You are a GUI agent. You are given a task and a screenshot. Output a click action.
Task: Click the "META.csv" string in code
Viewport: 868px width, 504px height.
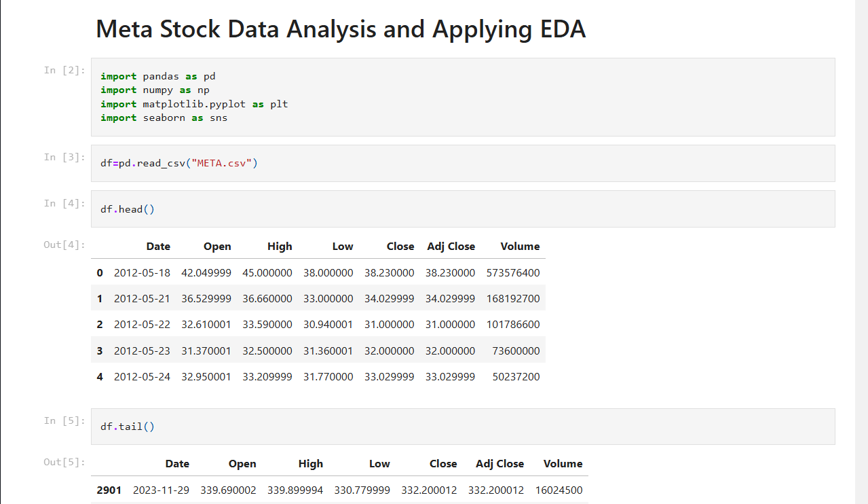tap(223, 164)
